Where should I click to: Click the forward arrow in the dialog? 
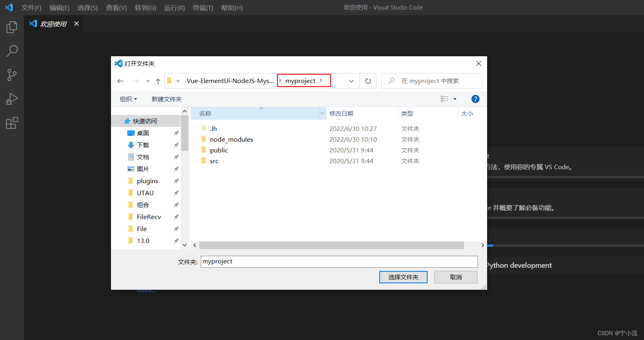click(x=136, y=81)
